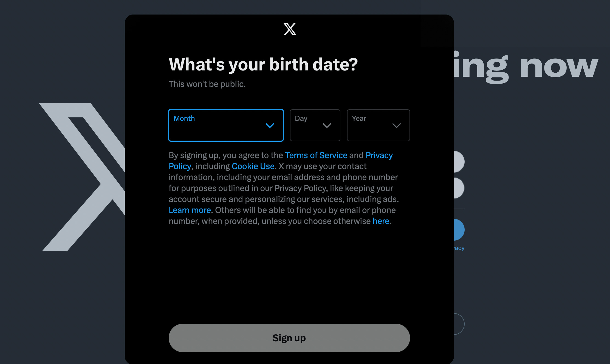Open the Day dropdown by its label
Viewport: 610px width, 364px height.
point(301,118)
